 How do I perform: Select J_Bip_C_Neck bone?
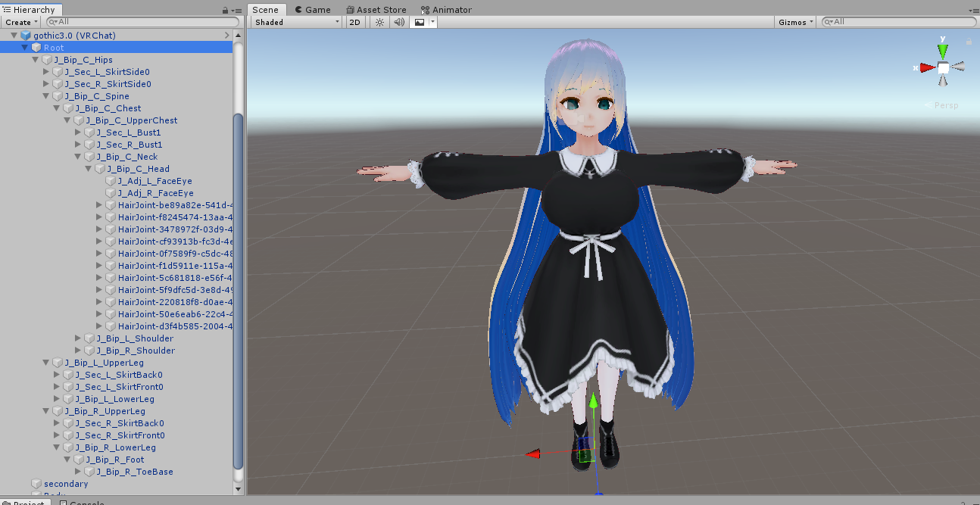(x=127, y=157)
